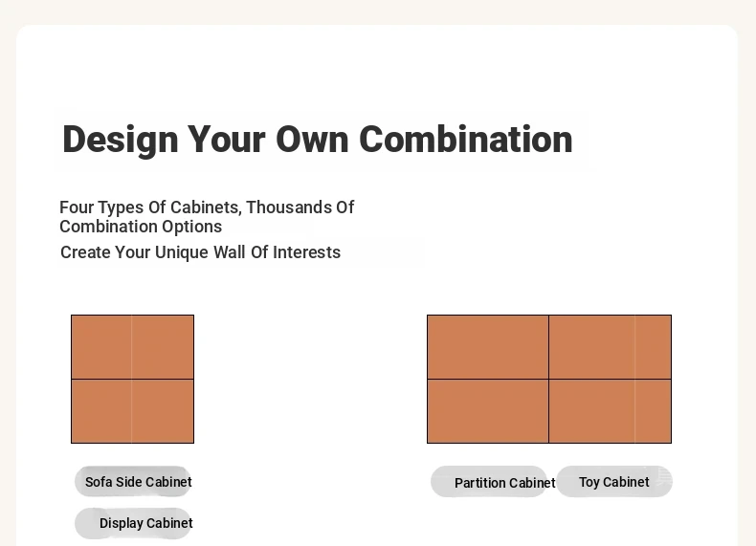This screenshot has width=756, height=546.
Task: Choose bottom-middle panel of the right cabinet grid
Action: pyautogui.click(x=591, y=411)
